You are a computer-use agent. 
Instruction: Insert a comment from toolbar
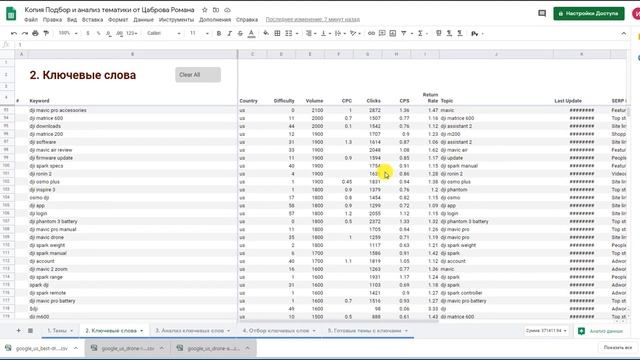[x=382, y=33]
